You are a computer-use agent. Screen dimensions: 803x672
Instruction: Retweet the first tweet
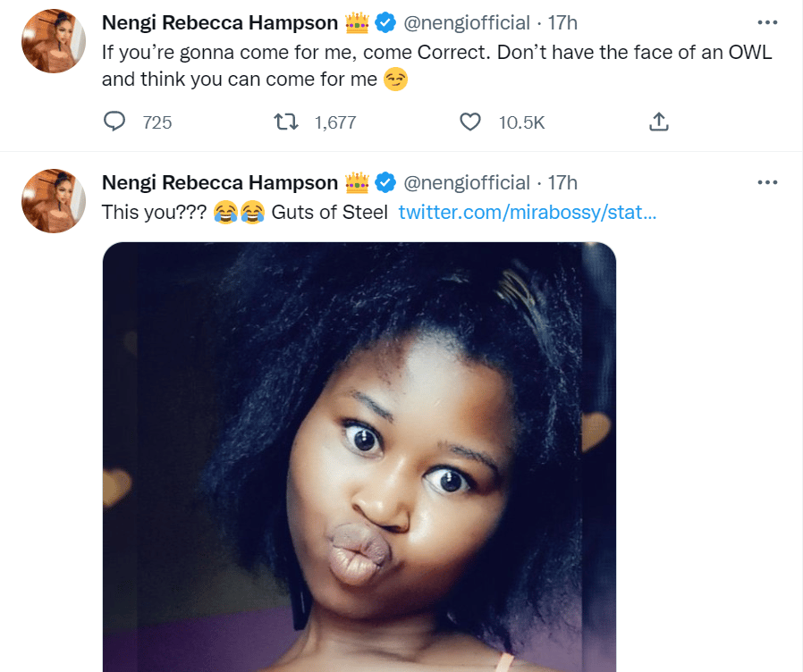[286, 122]
